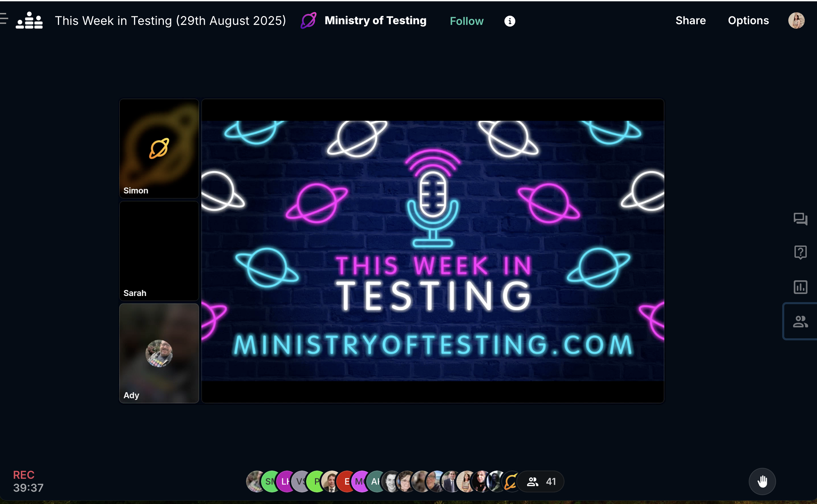The width and height of the screenshot is (817, 504).
Task: Click the teal AH attendee avatar
Action: point(375,481)
